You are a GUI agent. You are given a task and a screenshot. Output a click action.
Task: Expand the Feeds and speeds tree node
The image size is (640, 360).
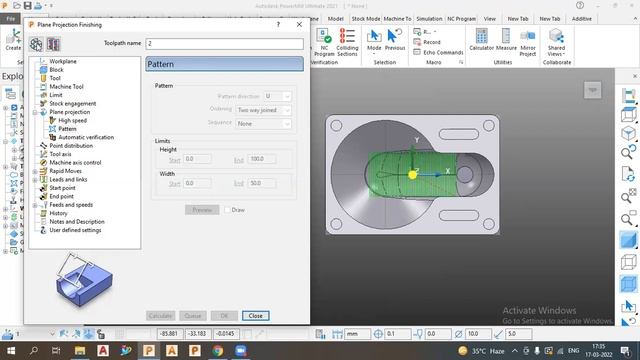pos(35,205)
